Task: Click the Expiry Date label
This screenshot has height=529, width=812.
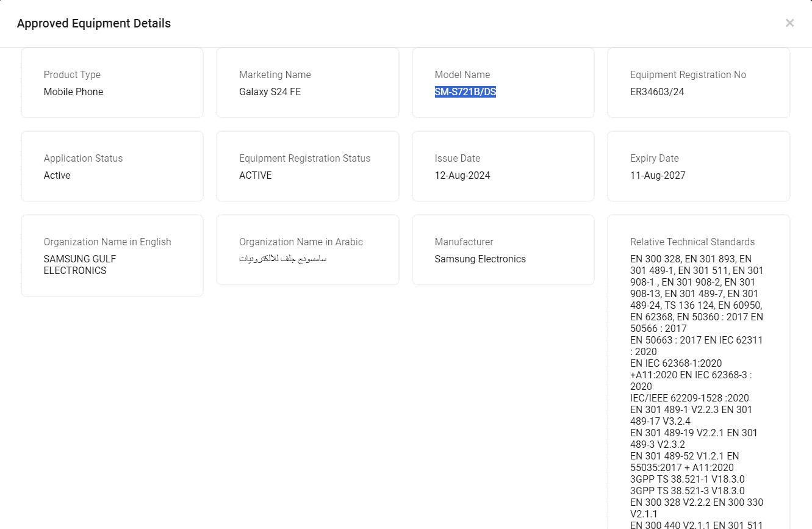Action: click(654, 159)
